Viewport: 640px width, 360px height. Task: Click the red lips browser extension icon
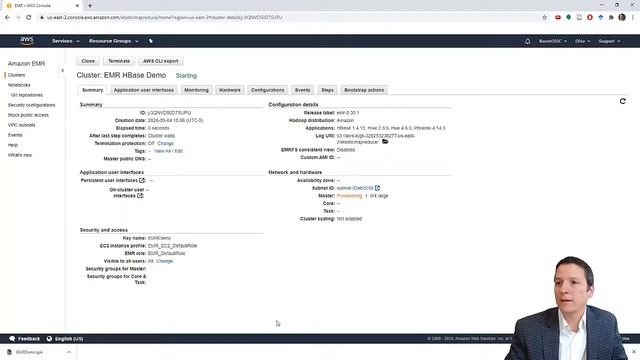pyautogui.click(x=558, y=18)
